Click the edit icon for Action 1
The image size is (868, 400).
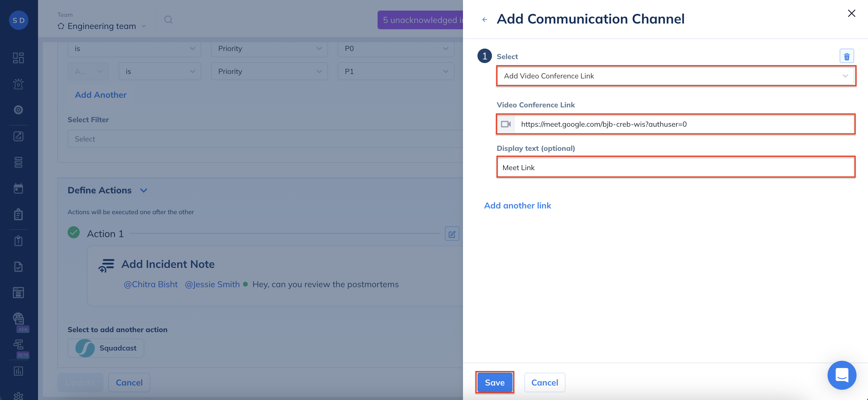(452, 234)
